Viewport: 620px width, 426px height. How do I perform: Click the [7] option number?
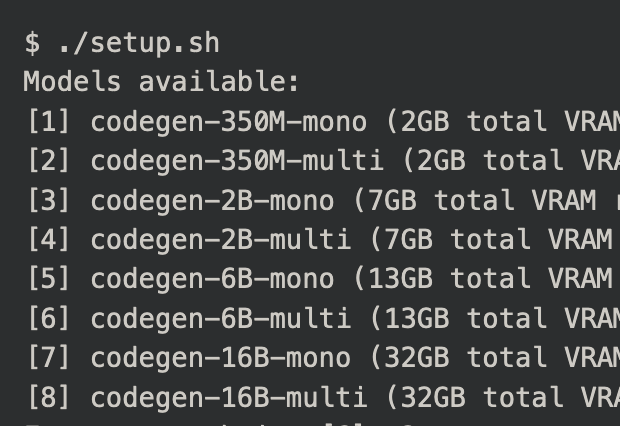pyautogui.click(x=48, y=358)
